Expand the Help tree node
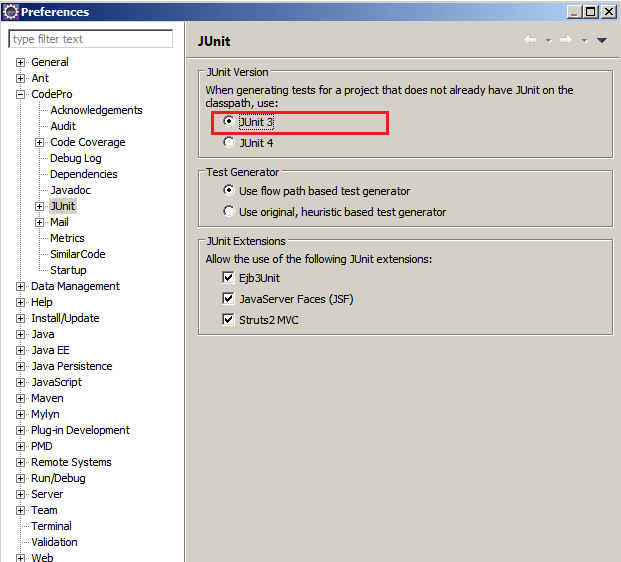 point(20,303)
